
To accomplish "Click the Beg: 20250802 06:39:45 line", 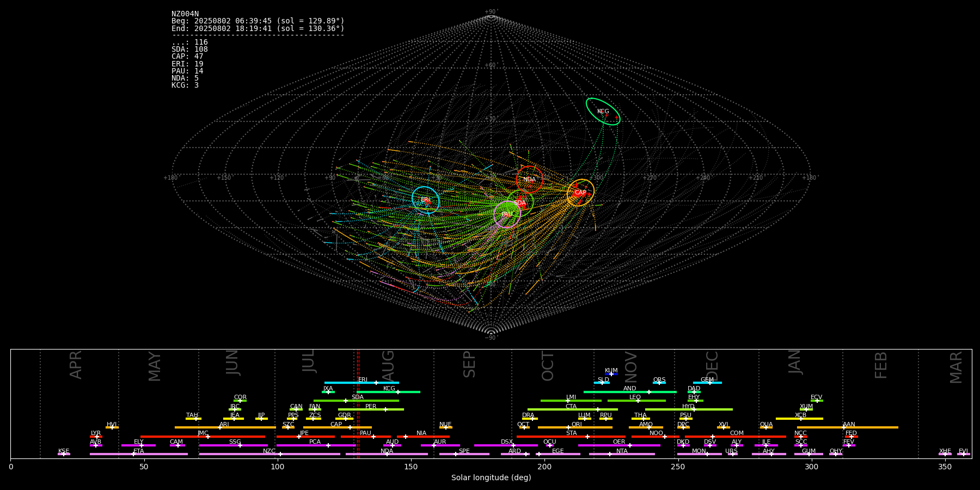I will [x=258, y=21].
